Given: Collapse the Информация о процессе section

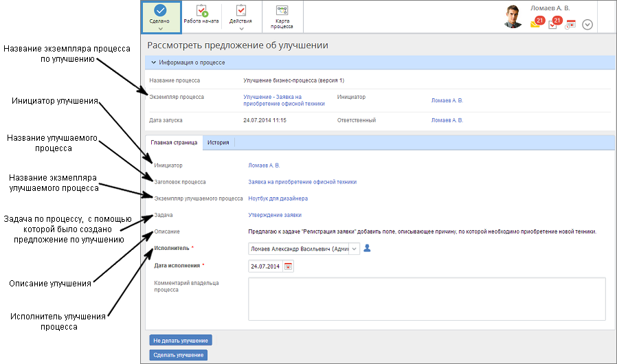Looking at the screenshot, I should (x=153, y=62).
